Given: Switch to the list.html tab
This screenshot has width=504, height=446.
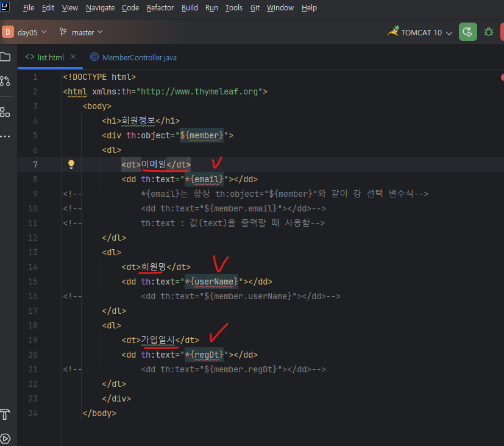Looking at the screenshot, I should tap(51, 57).
